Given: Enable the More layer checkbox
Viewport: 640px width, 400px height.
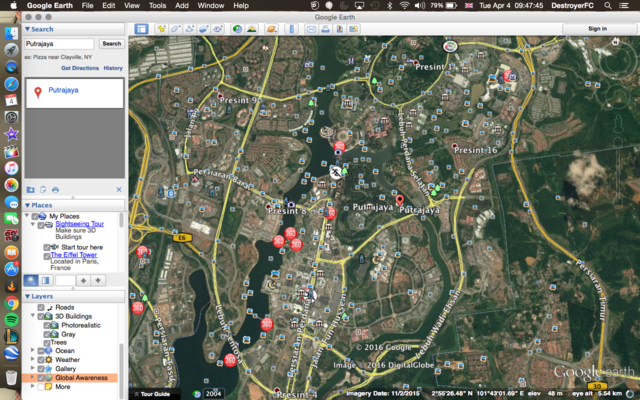Looking at the screenshot, I should [x=41, y=387].
